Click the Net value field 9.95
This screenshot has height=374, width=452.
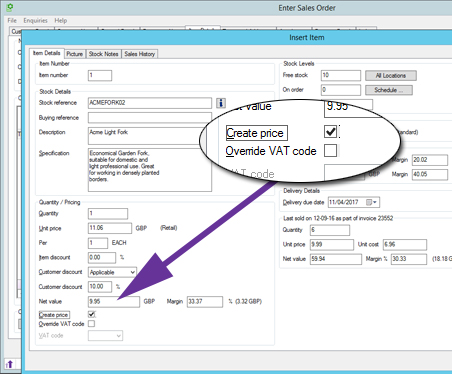(x=114, y=302)
